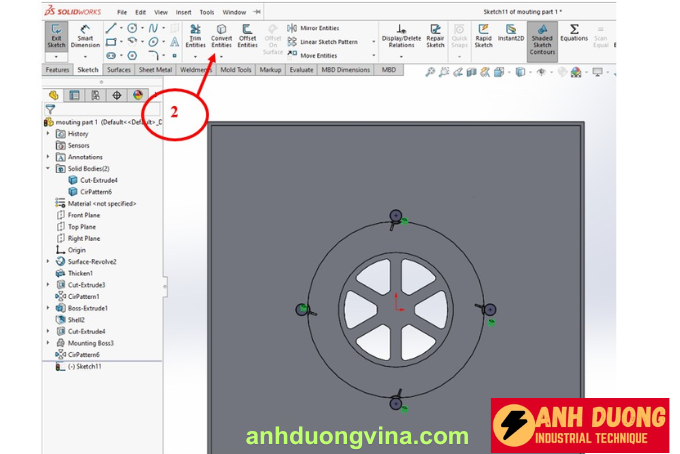Open the Insert menu
This screenshot has width=680, height=454.
coord(182,12)
